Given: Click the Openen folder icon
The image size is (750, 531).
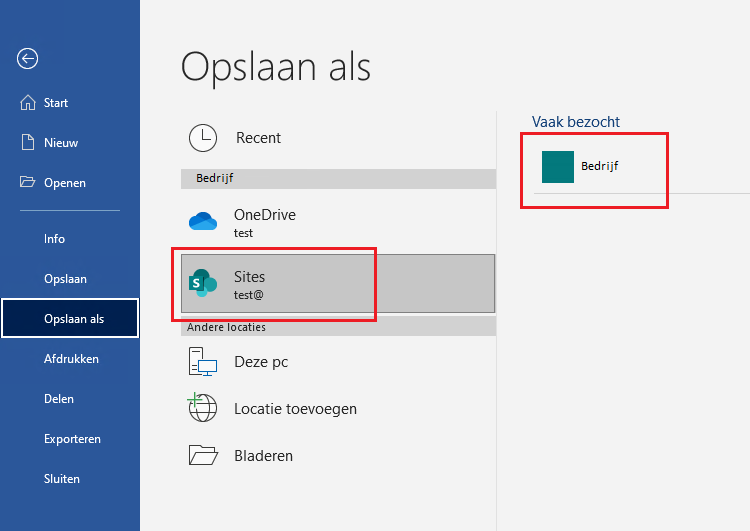Looking at the screenshot, I should 27,183.
